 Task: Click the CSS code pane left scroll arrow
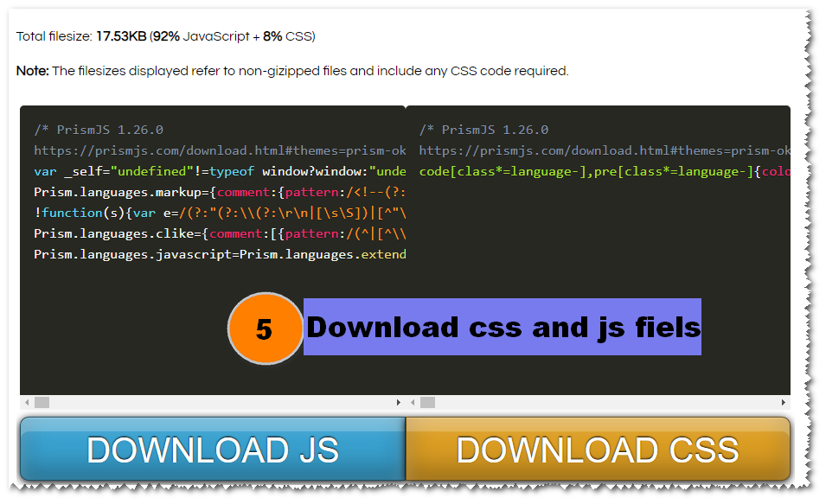tap(413, 402)
